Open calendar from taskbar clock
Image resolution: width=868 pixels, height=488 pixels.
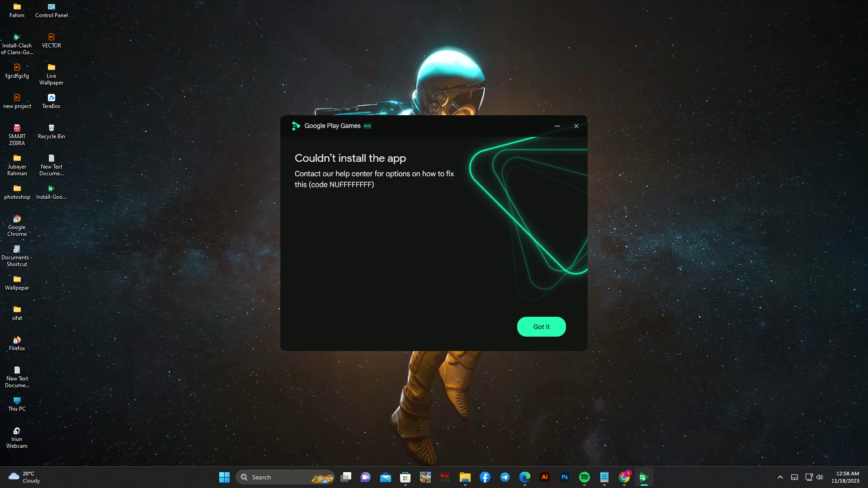845,477
